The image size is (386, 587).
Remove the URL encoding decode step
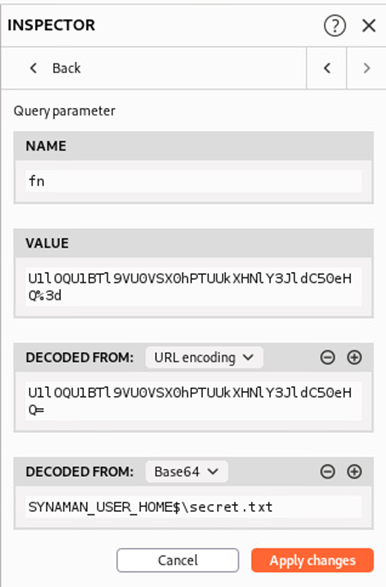click(x=328, y=358)
